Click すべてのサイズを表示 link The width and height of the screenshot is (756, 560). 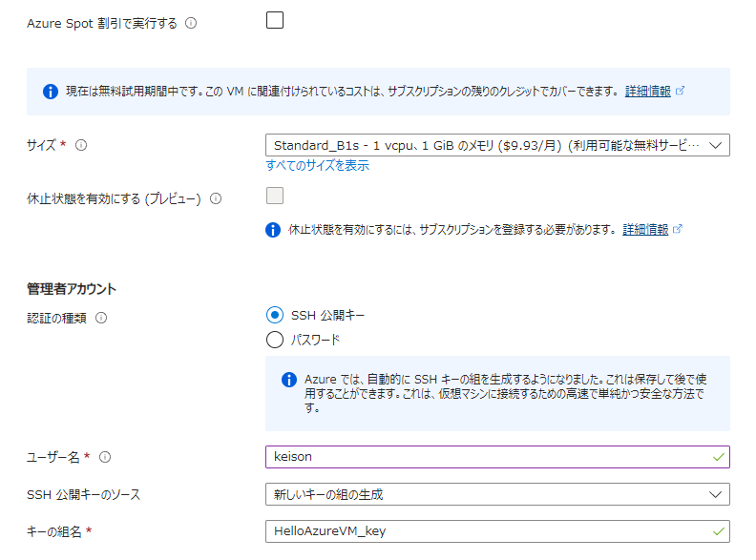(x=317, y=165)
